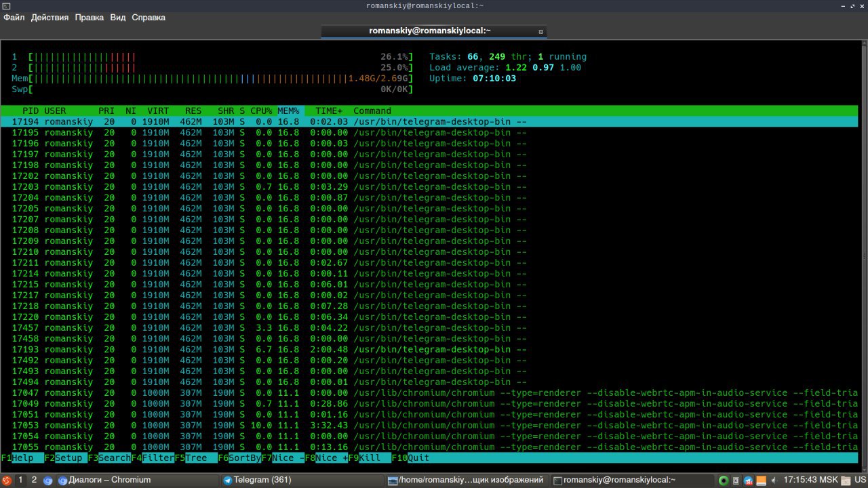Sort by the PID column header
The image size is (868, 488).
(31, 111)
